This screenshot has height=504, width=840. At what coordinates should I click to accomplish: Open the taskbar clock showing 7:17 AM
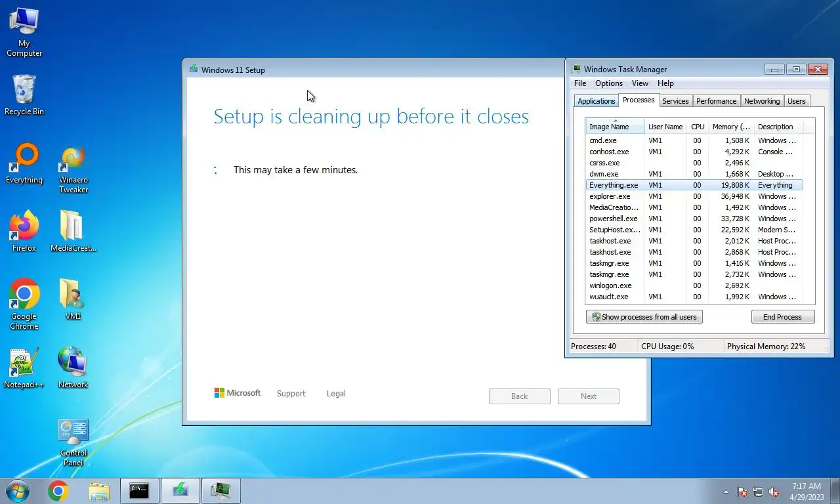tap(806, 492)
